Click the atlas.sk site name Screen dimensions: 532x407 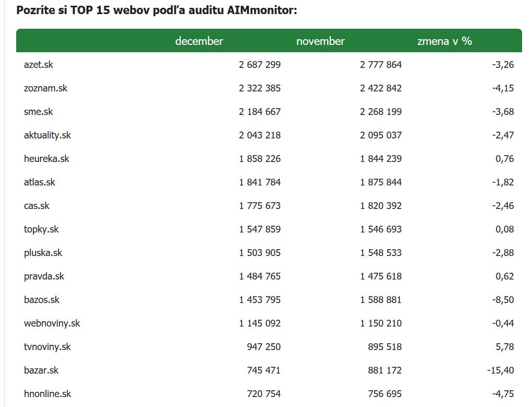pyautogui.click(x=39, y=182)
